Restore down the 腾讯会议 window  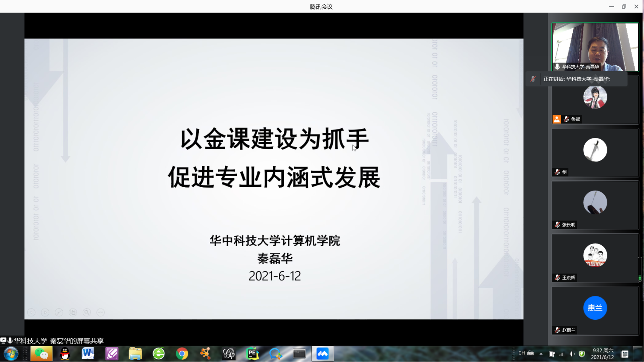[x=624, y=6]
